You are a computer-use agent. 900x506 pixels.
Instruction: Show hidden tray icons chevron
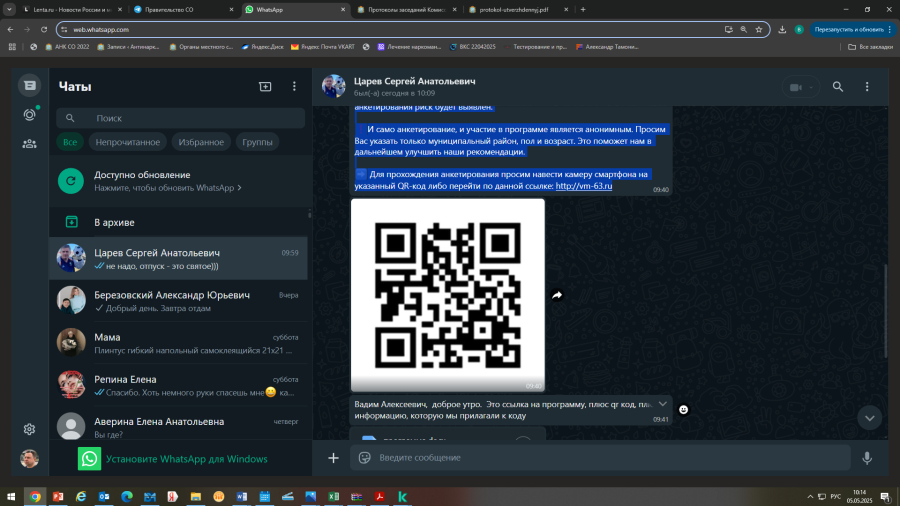[x=810, y=497]
